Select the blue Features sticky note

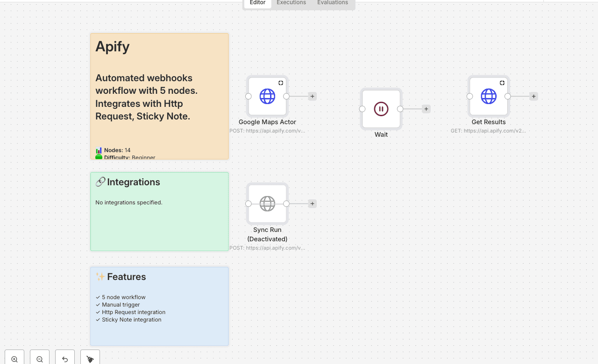coord(159,334)
